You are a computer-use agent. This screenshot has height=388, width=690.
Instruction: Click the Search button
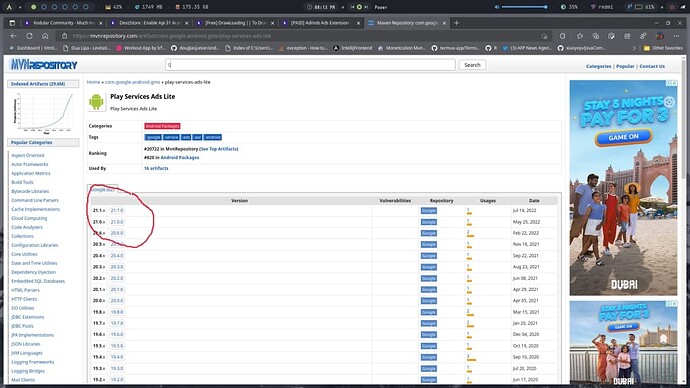pyautogui.click(x=472, y=65)
